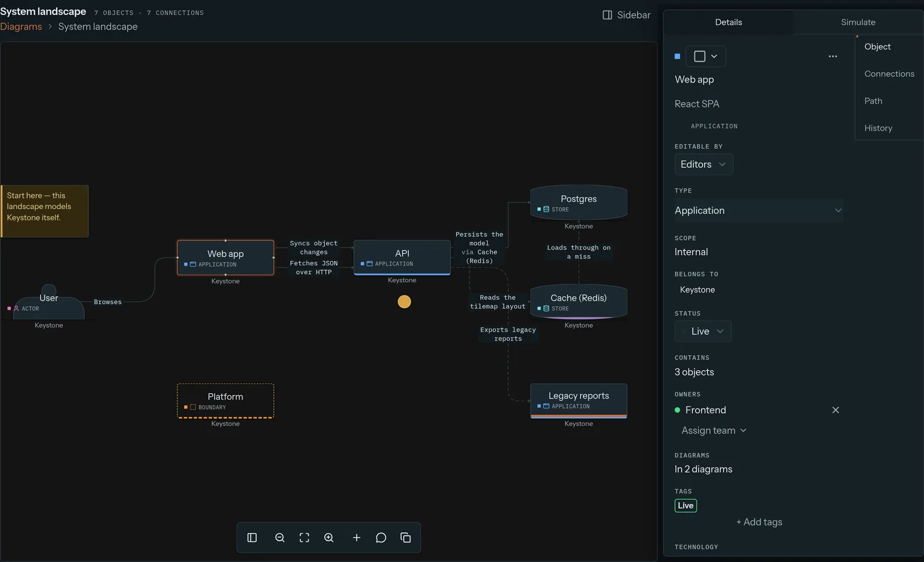This screenshot has width=924, height=562.
Task: Click the Keystone belongs-to value
Action: [697, 290]
